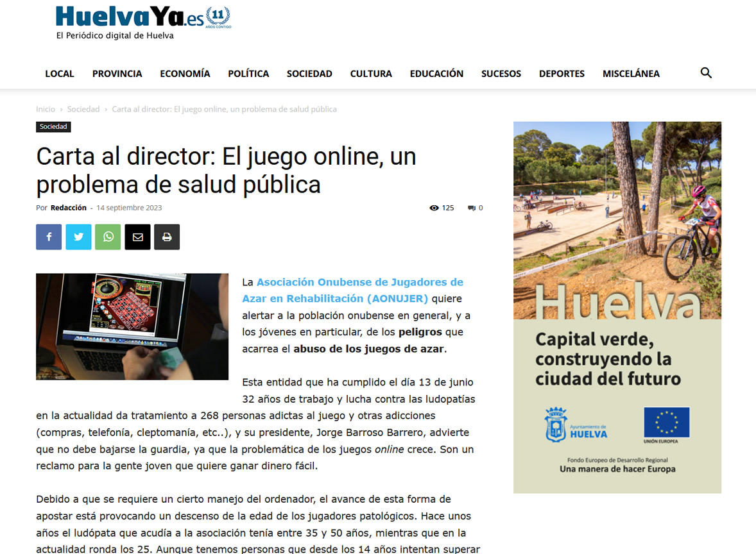
Task: Open the Deportes section
Action: pyautogui.click(x=562, y=74)
